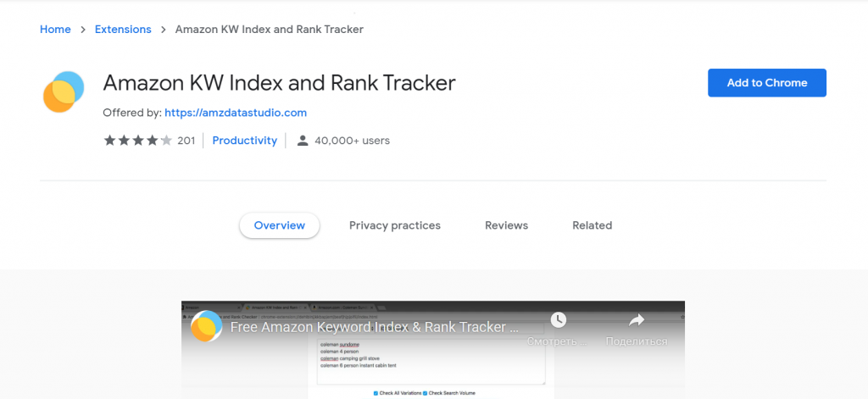Image resolution: width=868 pixels, height=399 pixels.
Task: Click the users count person icon
Action: 303,141
